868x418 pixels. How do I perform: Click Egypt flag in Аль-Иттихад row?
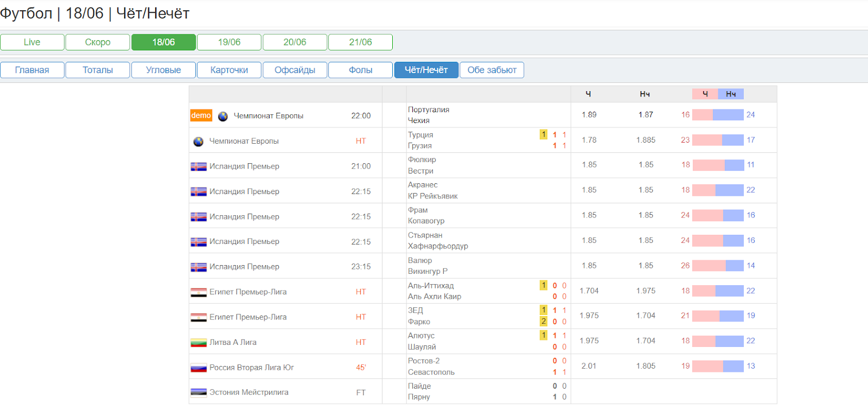(x=199, y=292)
